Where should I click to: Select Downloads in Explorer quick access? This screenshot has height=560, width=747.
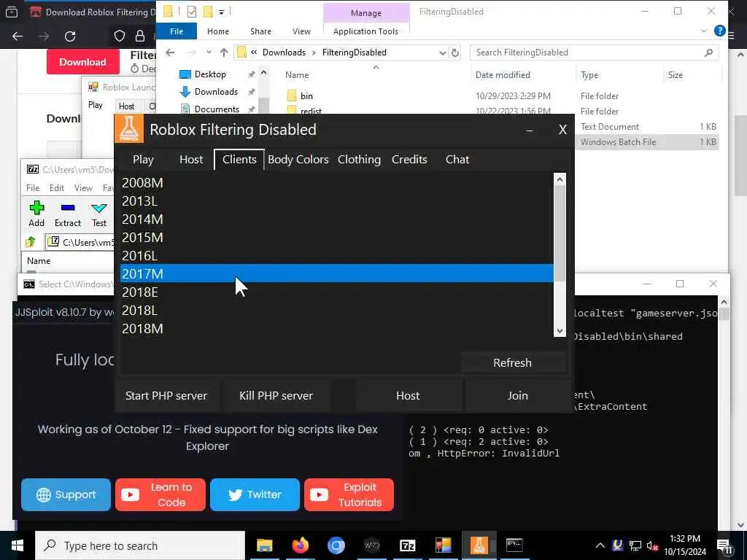point(216,92)
